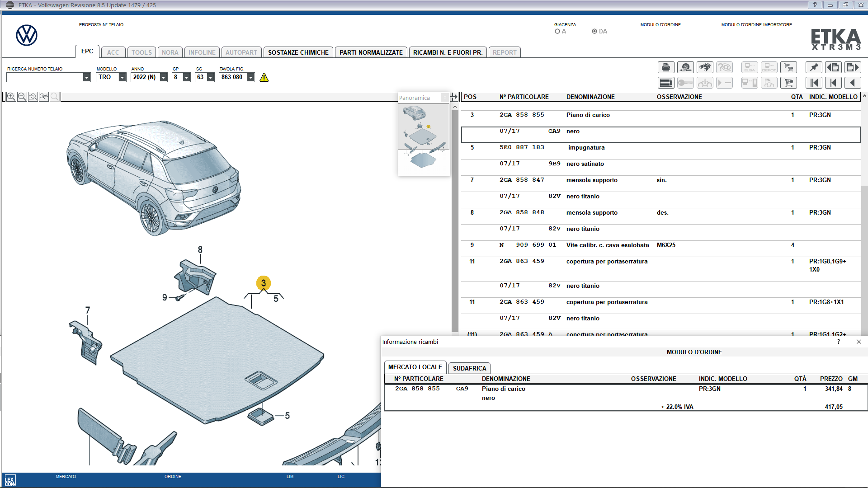Click the computer-to-server icon

click(x=750, y=83)
